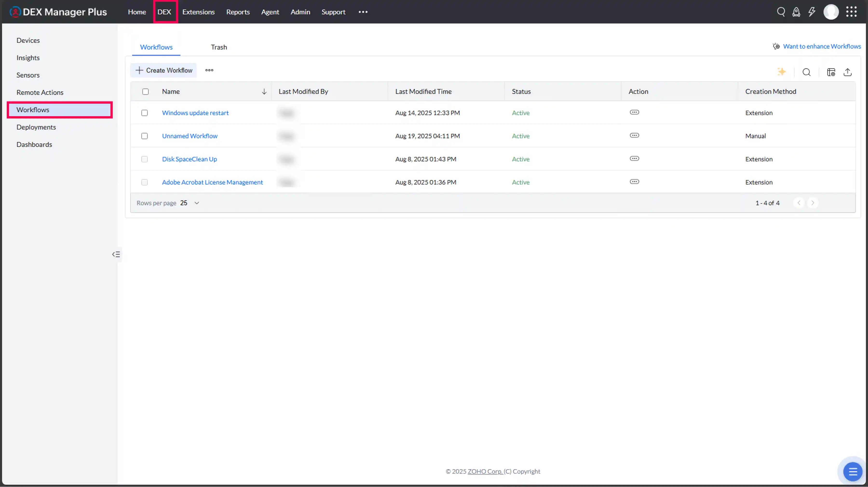Tick the checkbox for Disk SpaceClean Up
The width and height of the screenshot is (868, 487).
(145, 159)
